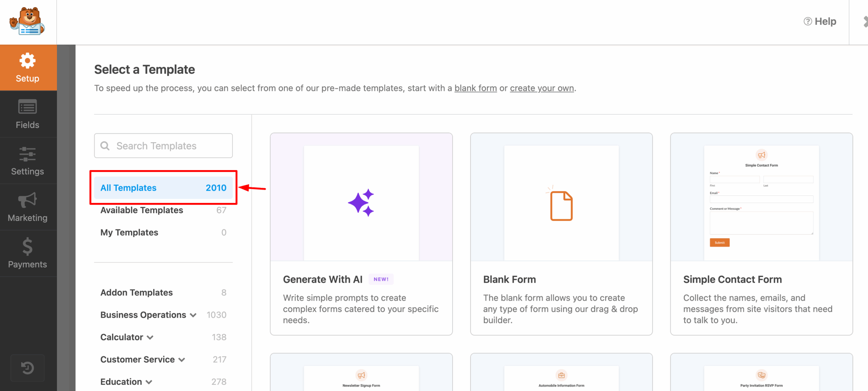Click the WPForms bear logo
Image resolution: width=868 pixels, height=391 pixels.
[x=28, y=21]
